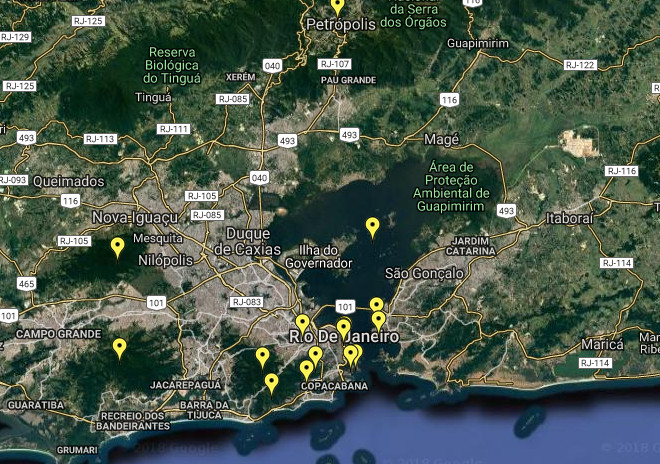Open the pin in the bay northeast of Ilha do Governador

coord(373,227)
